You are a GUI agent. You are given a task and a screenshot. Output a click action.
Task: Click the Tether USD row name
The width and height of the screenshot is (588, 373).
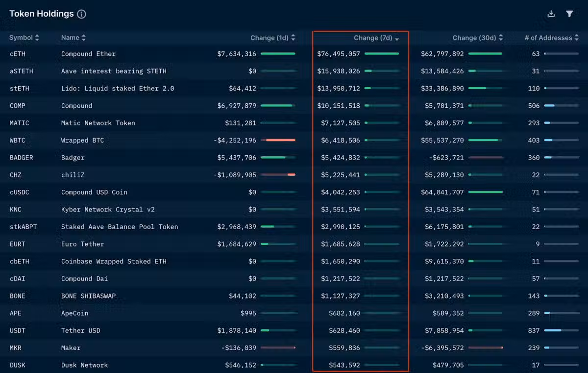[x=80, y=330]
